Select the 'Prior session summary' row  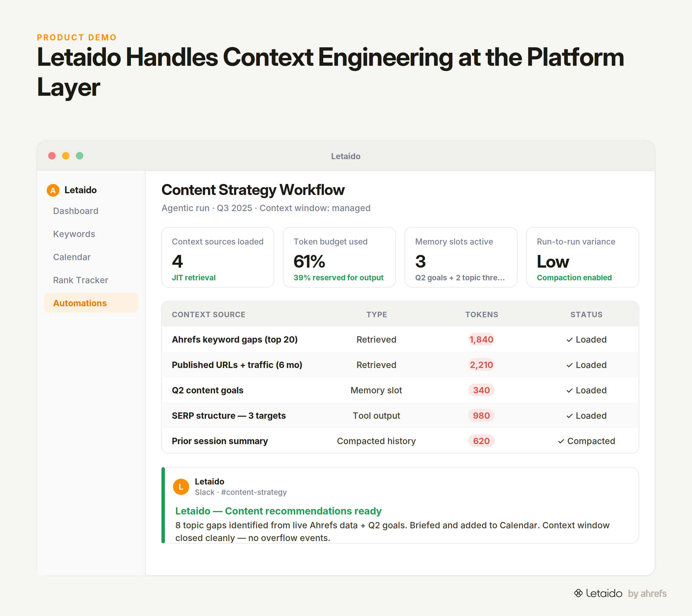(400, 441)
